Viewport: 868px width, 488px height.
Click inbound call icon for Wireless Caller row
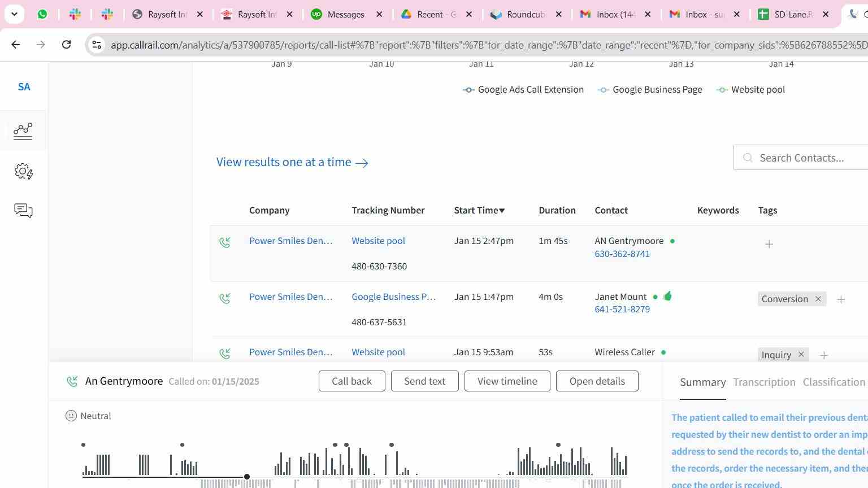[x=224, y=353]
